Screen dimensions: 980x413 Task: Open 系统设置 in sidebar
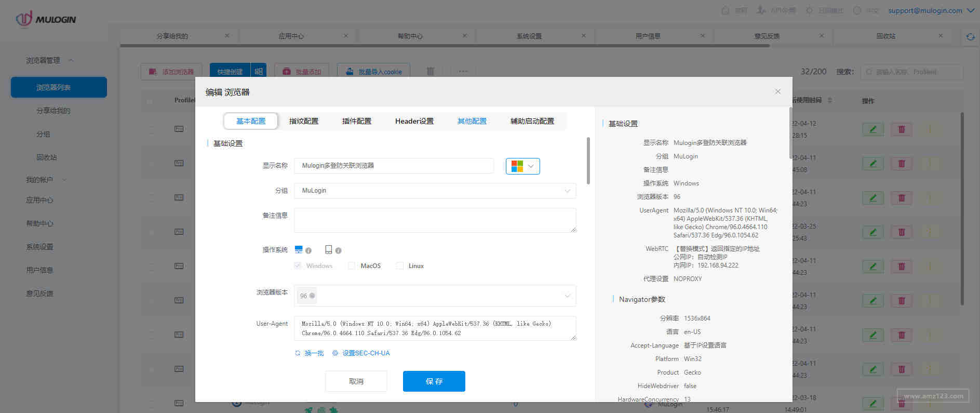tap(40, 247)
